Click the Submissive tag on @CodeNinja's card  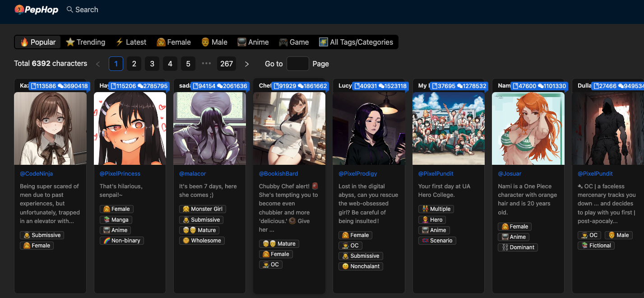[x=42, y=235]
